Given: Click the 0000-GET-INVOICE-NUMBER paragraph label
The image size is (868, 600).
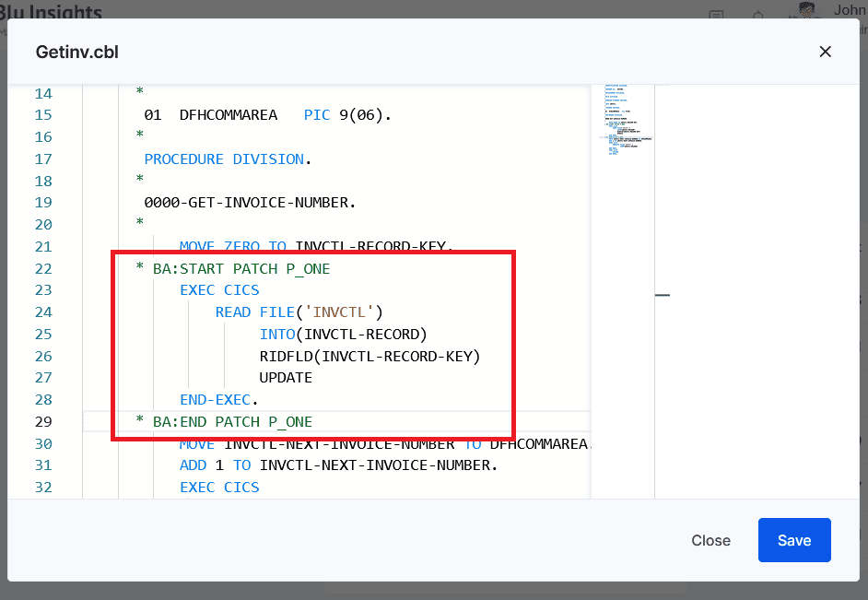Looking at the screenshot, I should coord(250,203).
